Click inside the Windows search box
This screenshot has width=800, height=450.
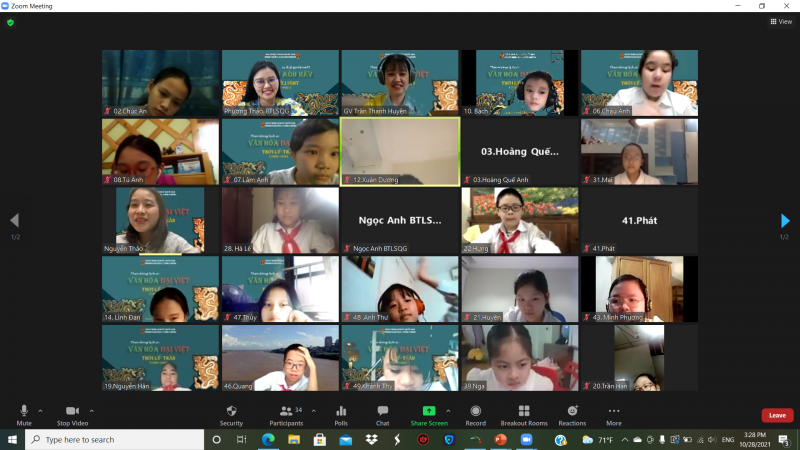coord(114,439)
